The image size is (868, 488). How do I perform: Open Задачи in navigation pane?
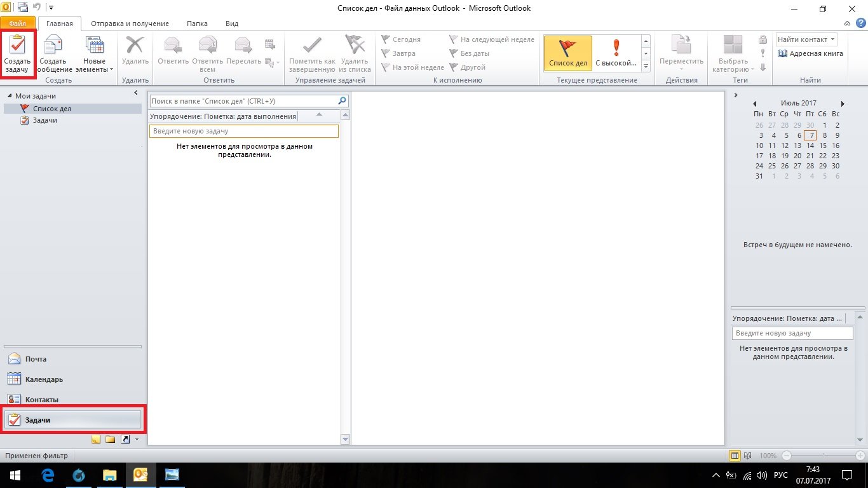[x=72, y=420]
